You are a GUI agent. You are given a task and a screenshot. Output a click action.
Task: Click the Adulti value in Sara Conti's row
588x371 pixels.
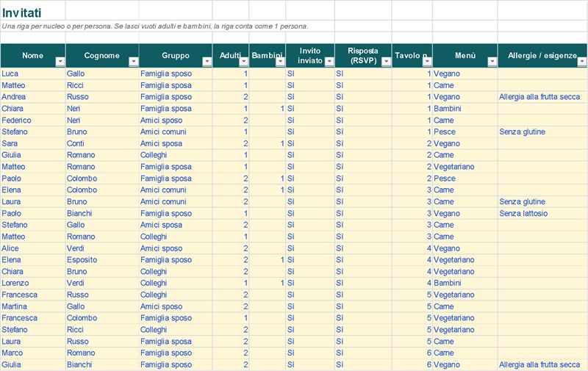pos(231,143)
